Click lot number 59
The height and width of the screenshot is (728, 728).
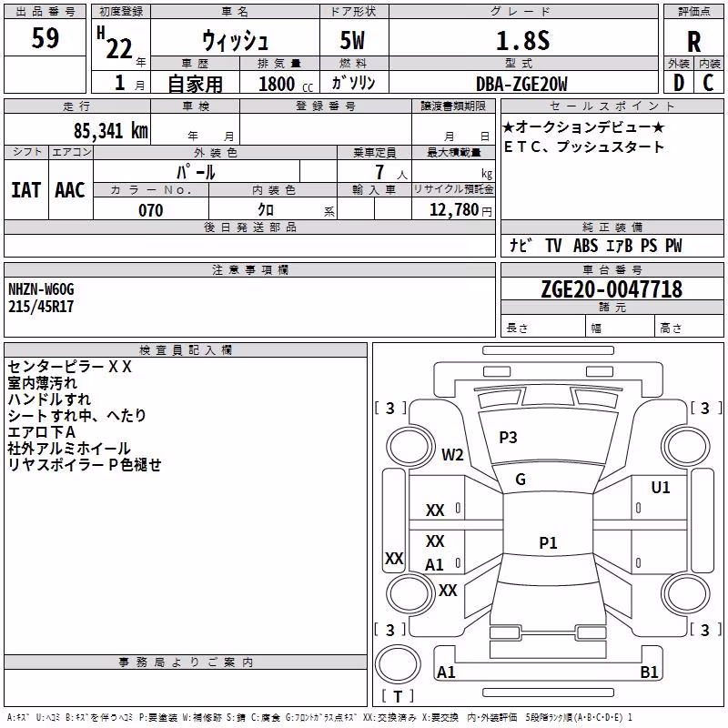(x=45, y=37)
